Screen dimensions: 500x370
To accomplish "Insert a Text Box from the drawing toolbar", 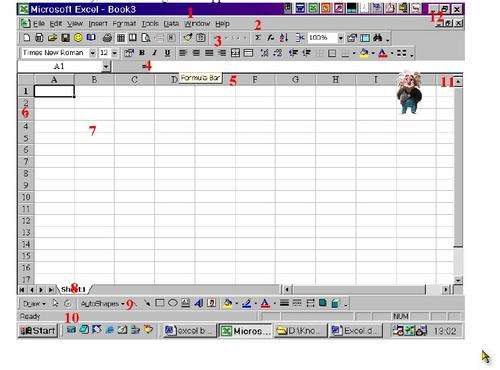I will 186,303.
